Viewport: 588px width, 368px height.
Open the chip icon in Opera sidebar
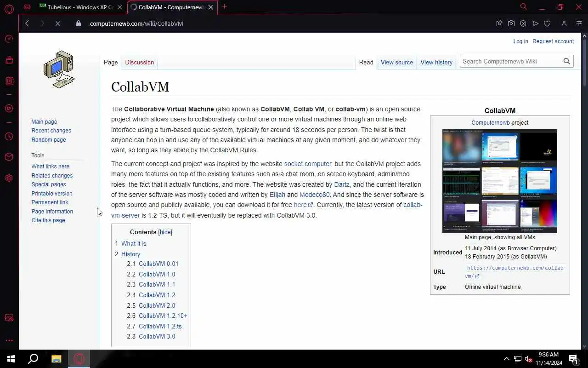[9, 81]
